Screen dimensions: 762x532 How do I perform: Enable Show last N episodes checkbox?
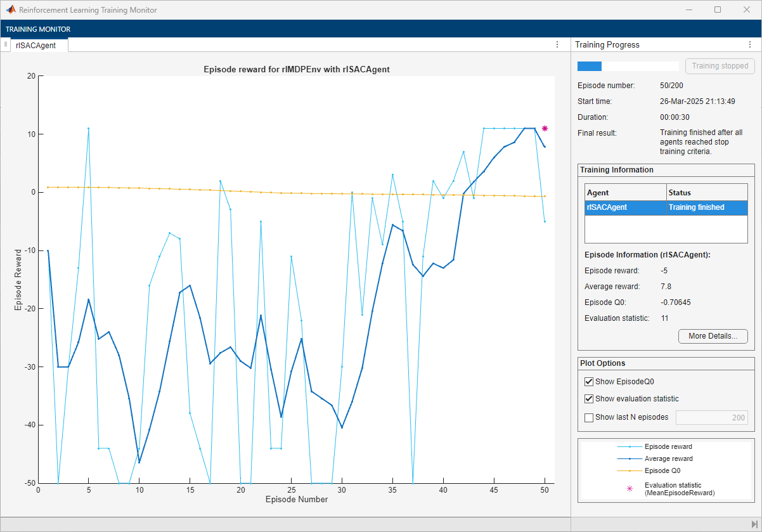[589, 417]
